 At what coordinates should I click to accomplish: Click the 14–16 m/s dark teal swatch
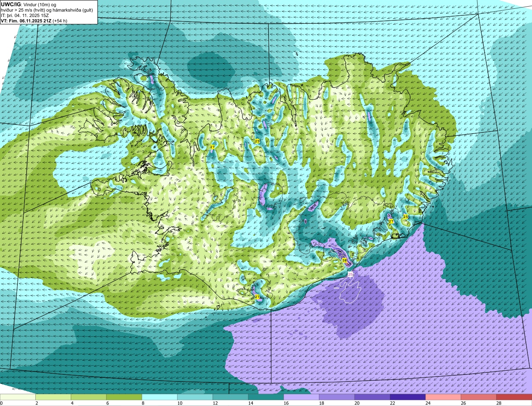click(266, 397)
